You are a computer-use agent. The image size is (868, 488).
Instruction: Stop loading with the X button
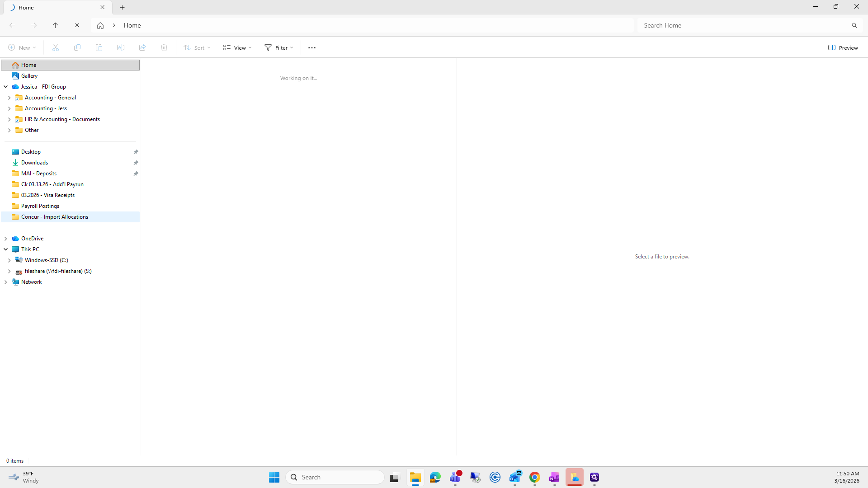[77, 25]
